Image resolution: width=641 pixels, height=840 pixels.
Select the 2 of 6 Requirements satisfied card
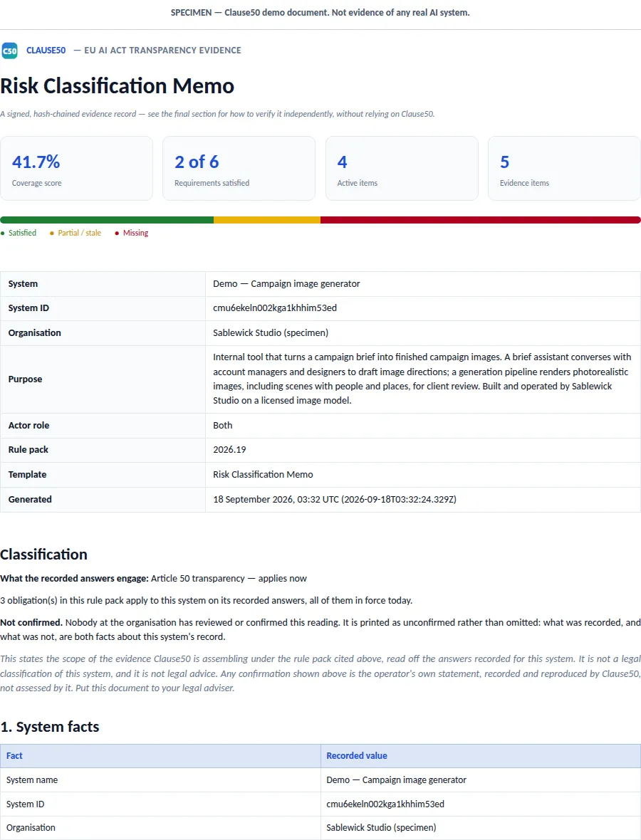pyautogui.click(x=239, y=168)
